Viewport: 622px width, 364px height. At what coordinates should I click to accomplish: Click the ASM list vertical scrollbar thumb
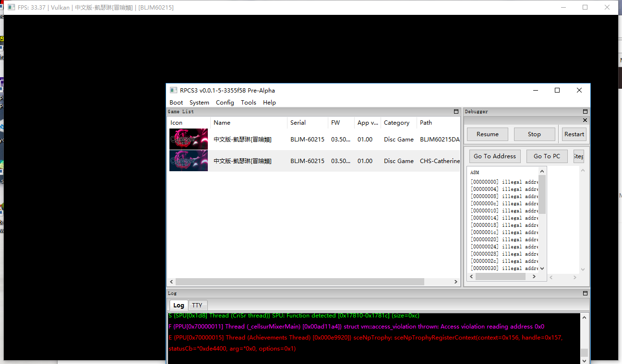pyautogui.click(x=542, y=194)
